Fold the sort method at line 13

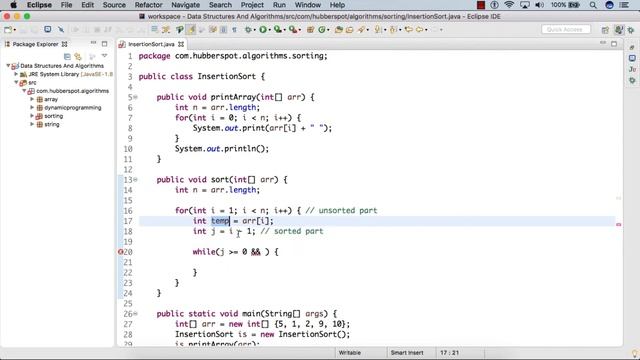pyautogui.click(x=136, y=180)
